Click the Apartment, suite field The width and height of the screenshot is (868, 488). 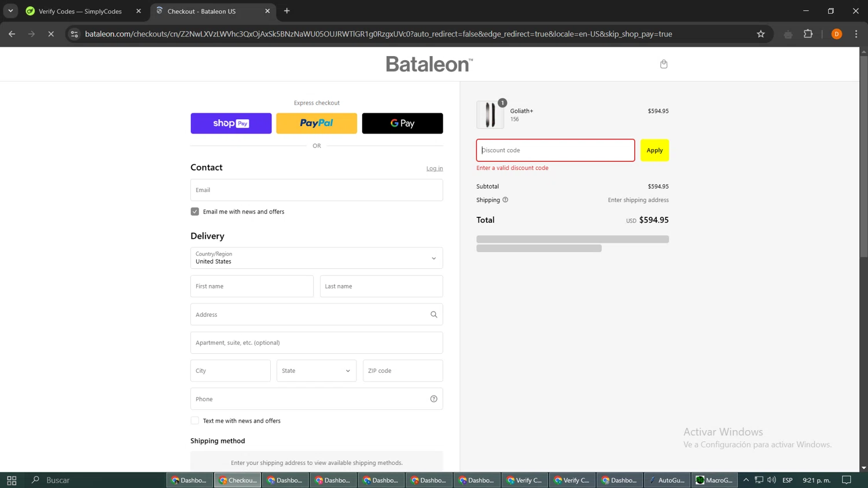[317, 343]
